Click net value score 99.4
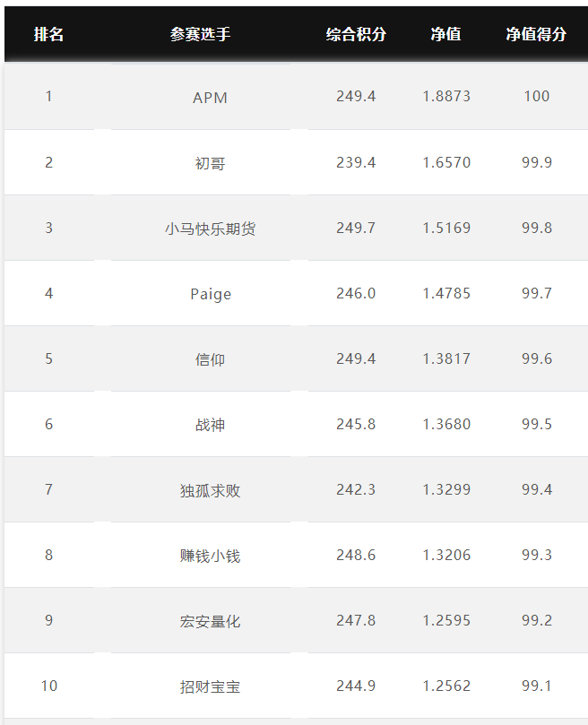588x725 pixels. pos(537,489)
